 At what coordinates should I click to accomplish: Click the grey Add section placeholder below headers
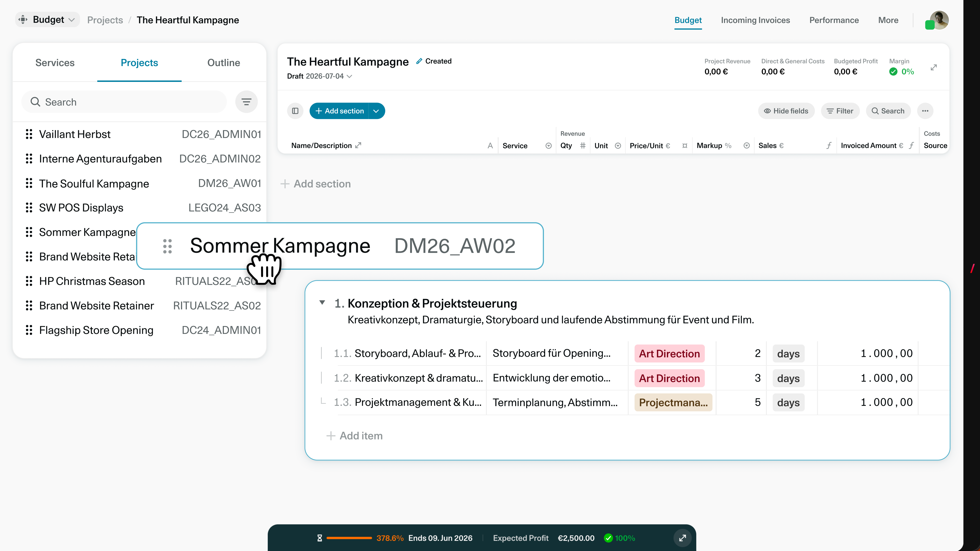pos(316,184)
